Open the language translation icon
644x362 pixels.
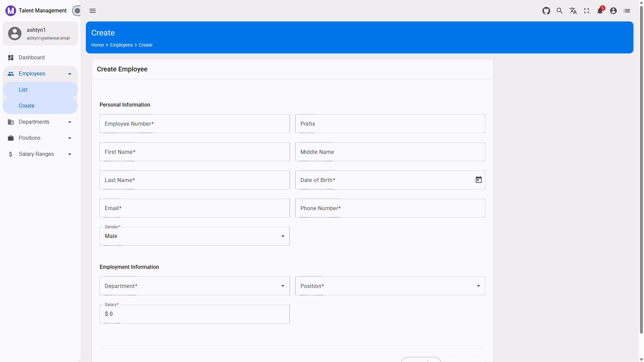point(573,11)
